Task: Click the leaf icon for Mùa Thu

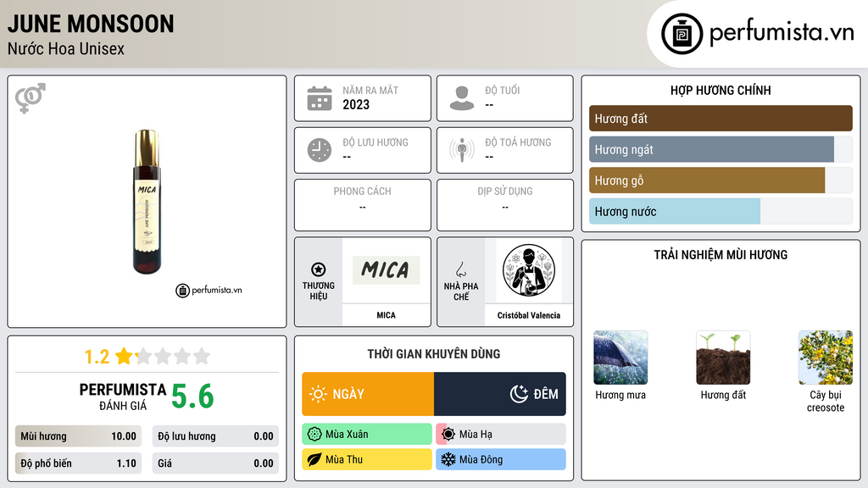Action: tap(314, 459)
